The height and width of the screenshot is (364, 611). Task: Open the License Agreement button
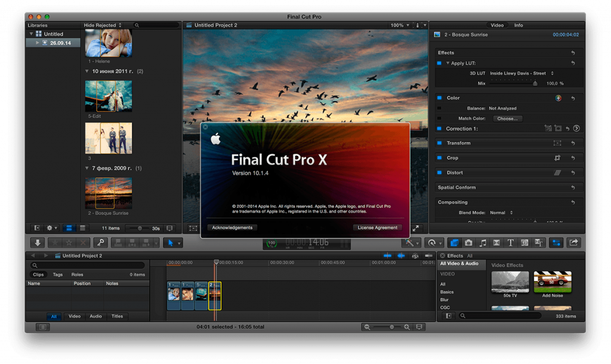click(x=377, y=227)
